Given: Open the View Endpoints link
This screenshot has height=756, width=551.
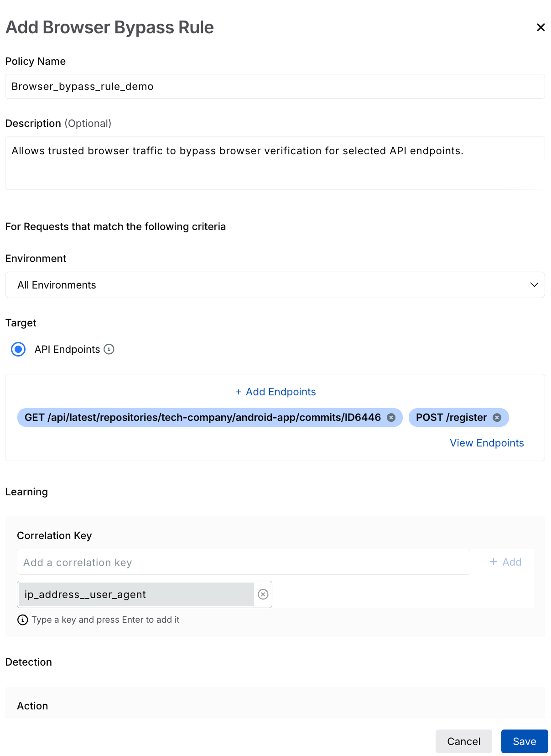Looking at the screenshot, I should (x=487, y=443).
